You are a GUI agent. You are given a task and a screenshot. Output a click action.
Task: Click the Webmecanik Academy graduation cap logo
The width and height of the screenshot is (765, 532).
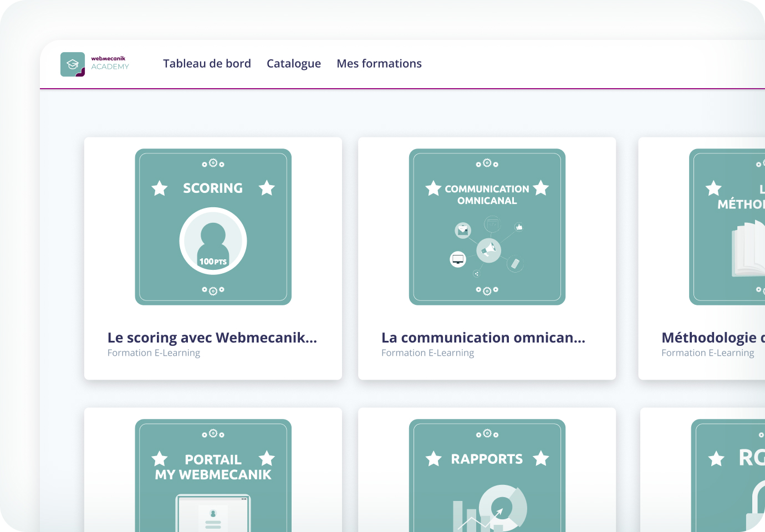pos(73,64)
